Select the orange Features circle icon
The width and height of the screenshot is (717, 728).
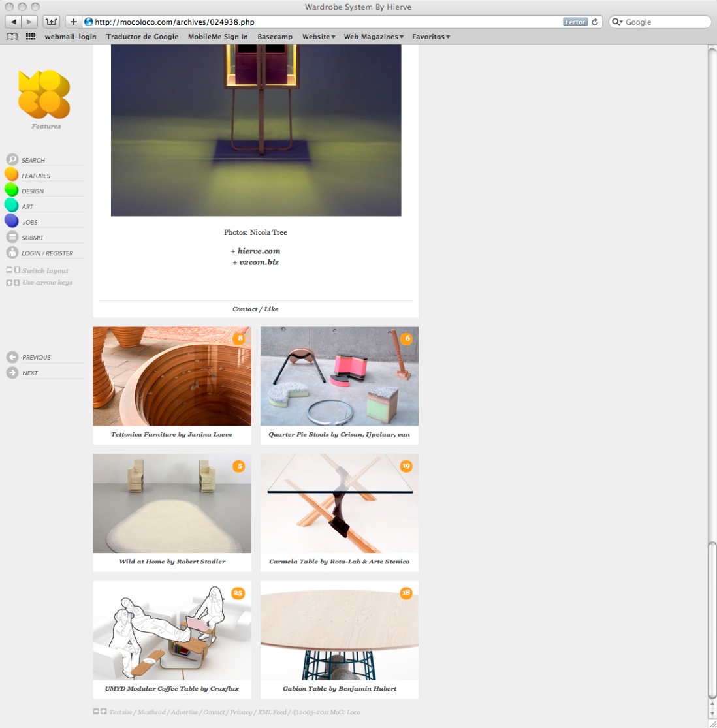click(12, 174)
